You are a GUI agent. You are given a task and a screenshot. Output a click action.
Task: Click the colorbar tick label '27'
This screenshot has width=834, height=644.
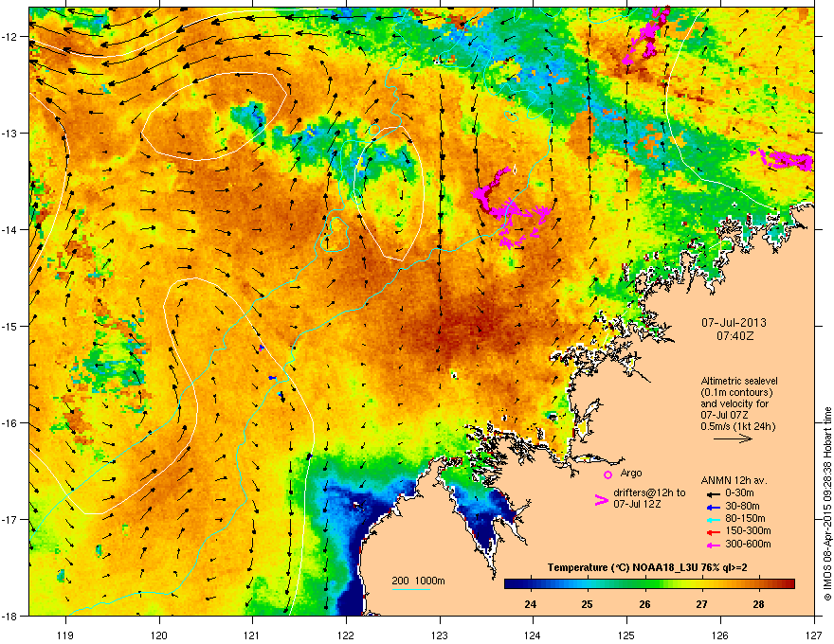pyautogui.click(x=701, y=604)
